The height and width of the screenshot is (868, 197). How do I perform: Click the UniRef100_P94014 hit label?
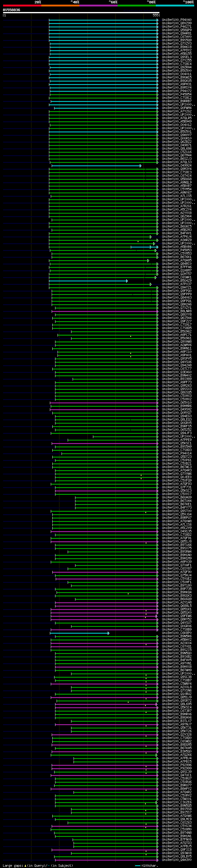coord(177,453)
